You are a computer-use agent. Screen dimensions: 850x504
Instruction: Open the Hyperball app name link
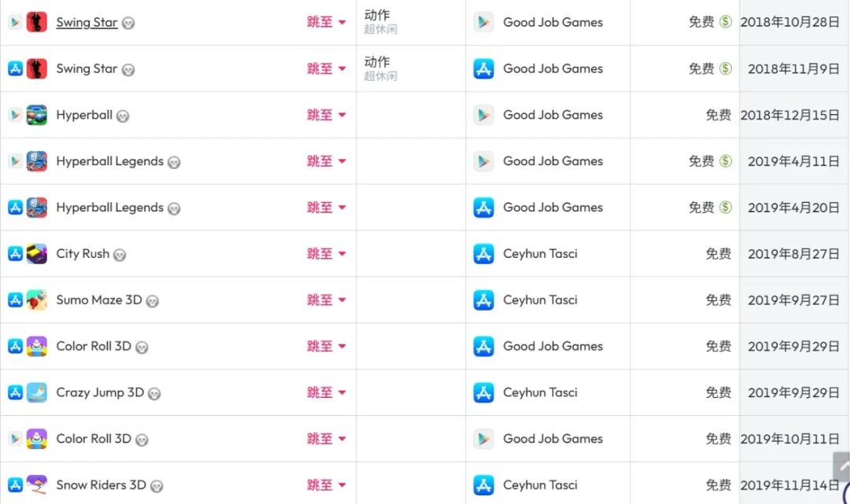tap(84, 115)
